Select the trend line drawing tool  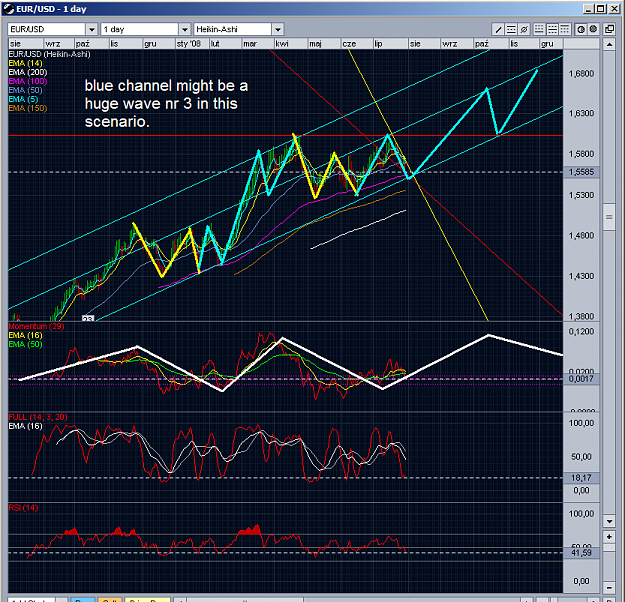498,29
